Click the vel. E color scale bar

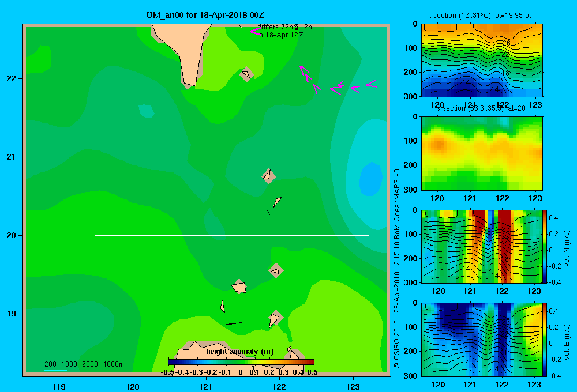(545, 340)
